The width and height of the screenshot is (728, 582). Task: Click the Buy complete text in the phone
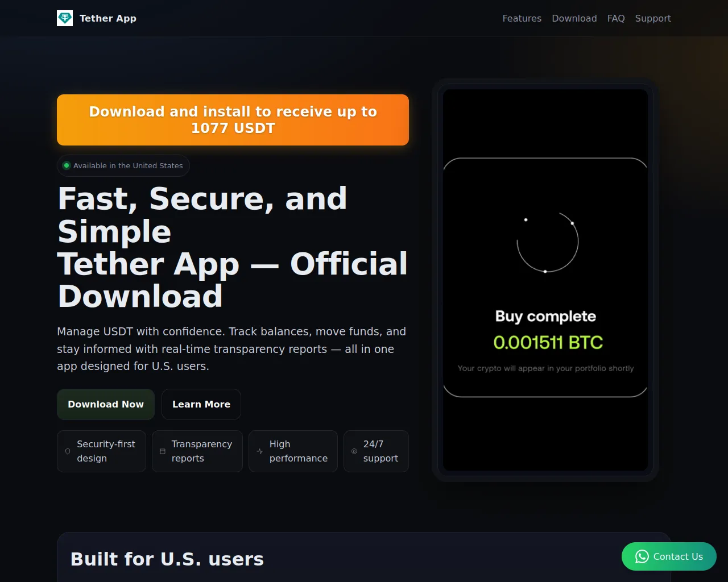point(545,316)
